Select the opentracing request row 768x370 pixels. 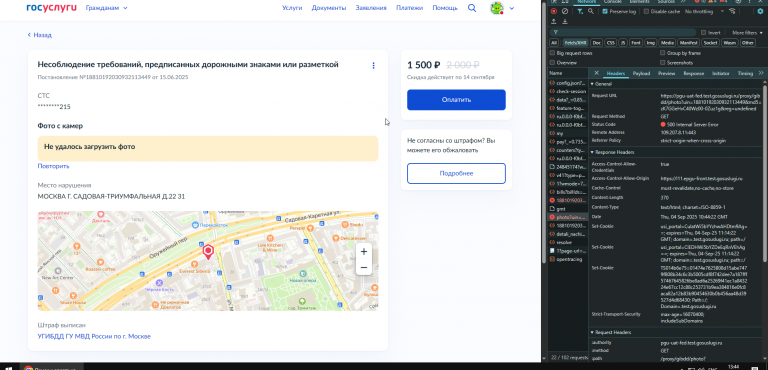(568, 259)
